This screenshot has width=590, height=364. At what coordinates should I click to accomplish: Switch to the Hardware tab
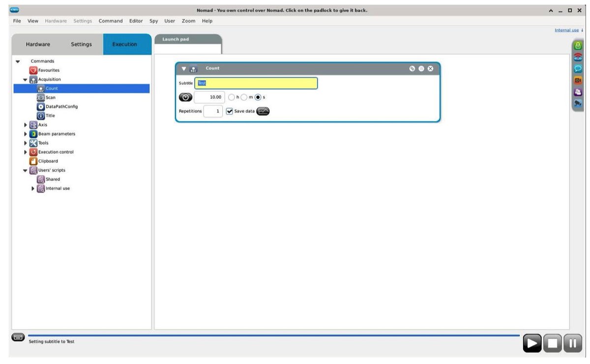pos(38,44)
